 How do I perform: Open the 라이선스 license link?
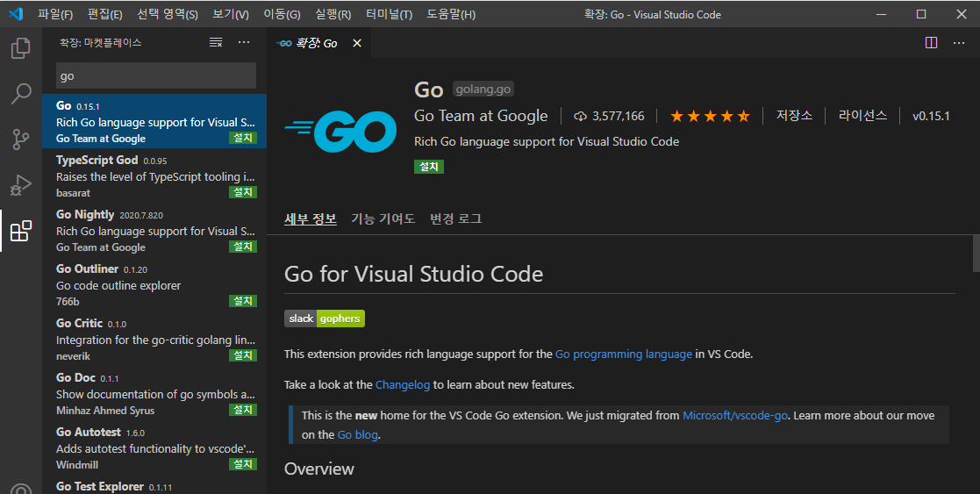coord(862,116)
